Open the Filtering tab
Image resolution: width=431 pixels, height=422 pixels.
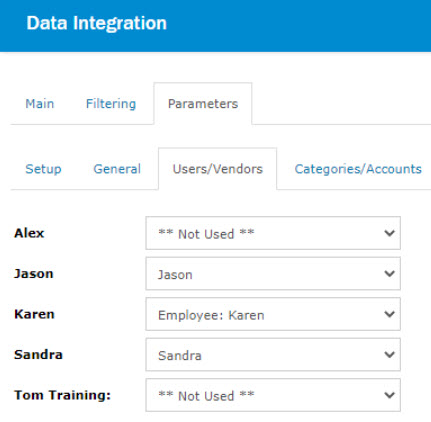[111, 104]
